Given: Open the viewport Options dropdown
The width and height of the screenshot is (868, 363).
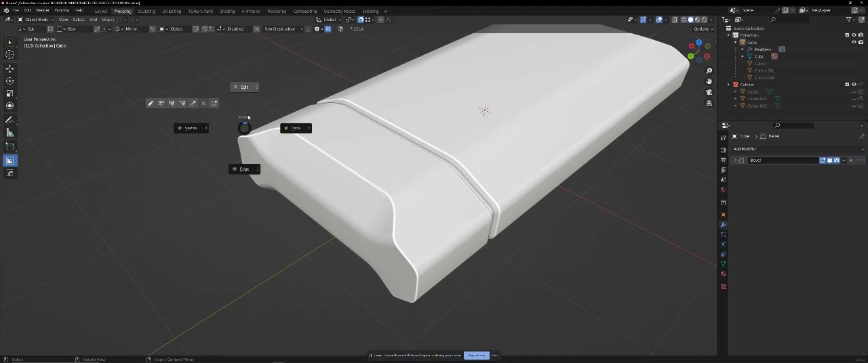Looking at the screenshot, I should (703, 29).
